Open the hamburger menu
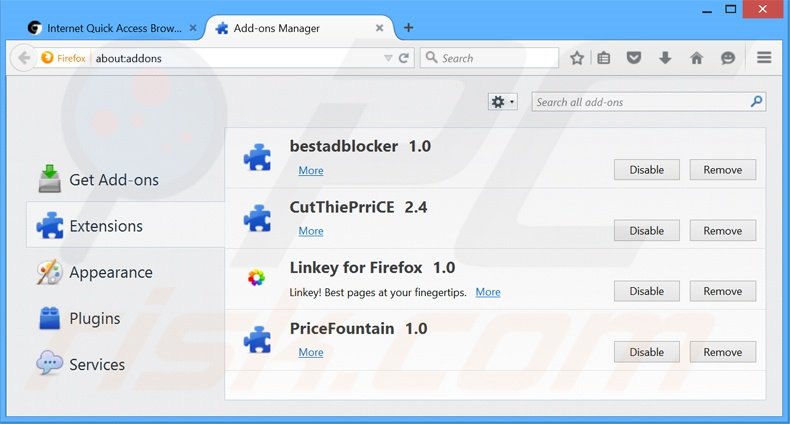This screenshot has width=790, height=424. click(x=764, y=58)
